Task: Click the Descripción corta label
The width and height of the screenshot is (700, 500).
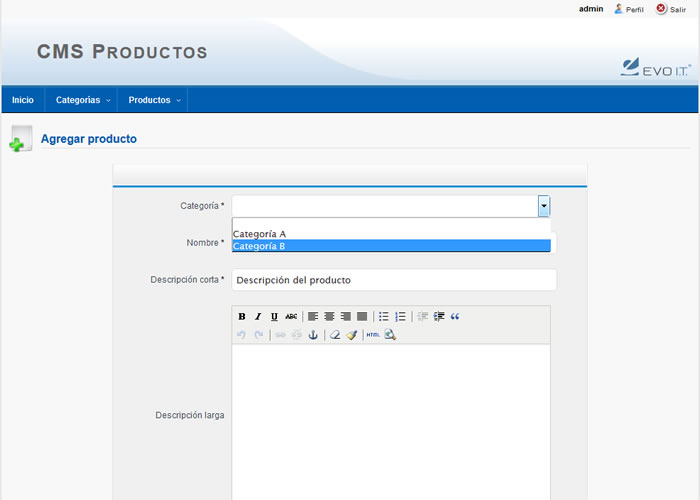Action: pos(187,279)
